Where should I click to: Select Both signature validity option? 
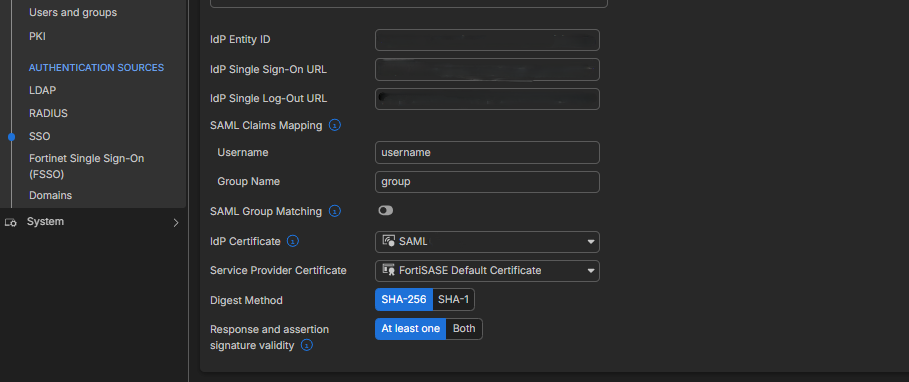click(x=464, y=329)
